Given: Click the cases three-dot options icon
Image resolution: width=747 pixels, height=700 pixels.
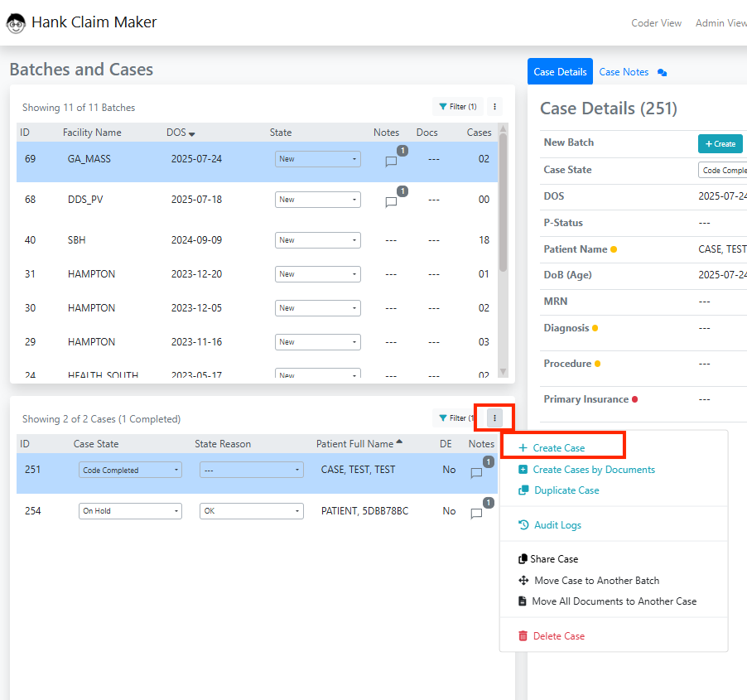Looking at the screenshot, I should [x=494, y=418].
